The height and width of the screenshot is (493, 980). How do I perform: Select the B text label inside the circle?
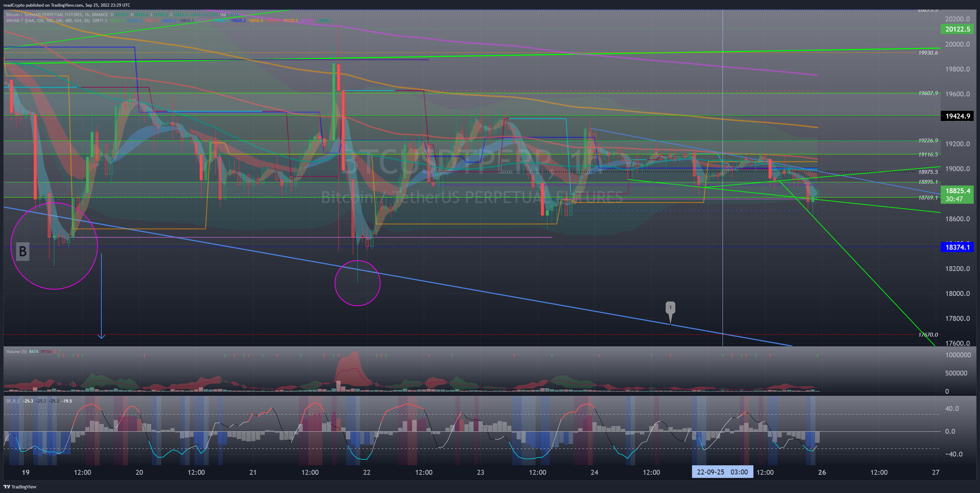point(23,251)
